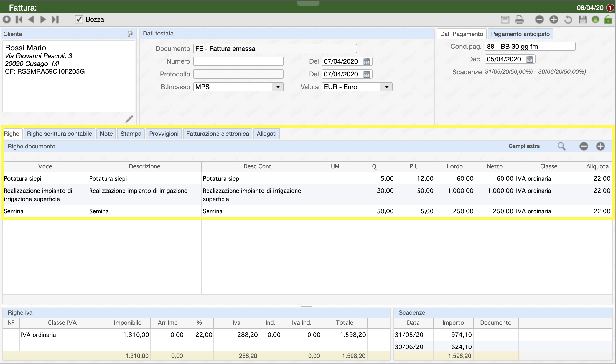Screen dimensions: 616x364
Task: Switch to the Righe tab
Action: point(12,134)
